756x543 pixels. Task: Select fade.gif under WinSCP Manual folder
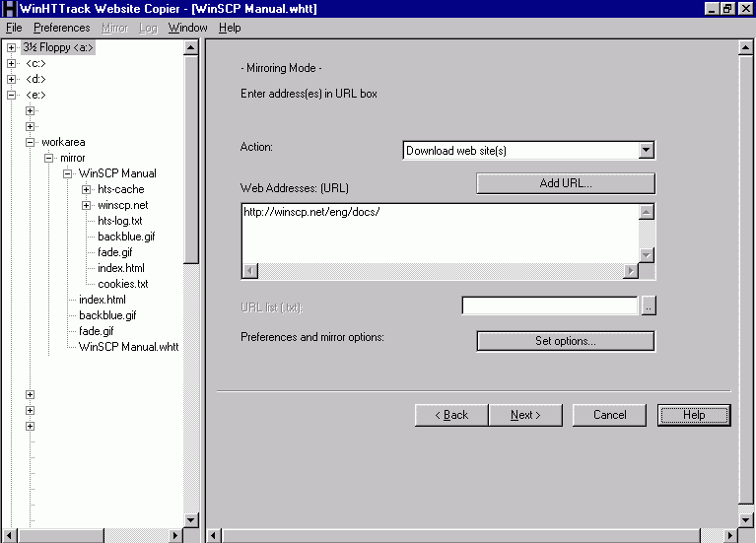[x=114, y=252]
